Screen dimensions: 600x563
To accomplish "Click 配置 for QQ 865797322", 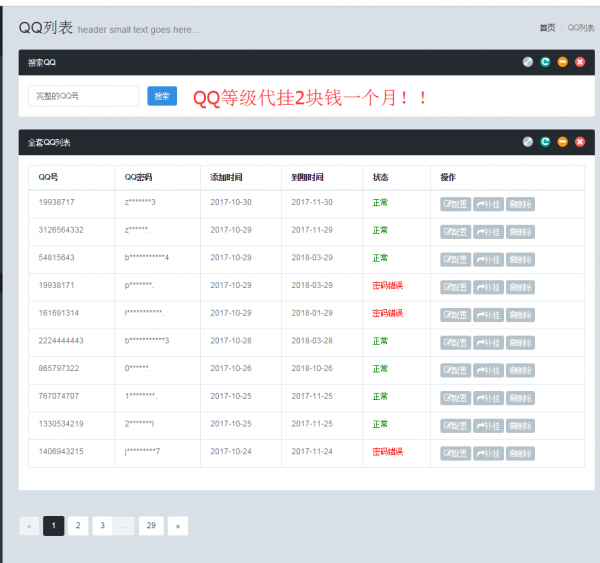I will point(455,370).
